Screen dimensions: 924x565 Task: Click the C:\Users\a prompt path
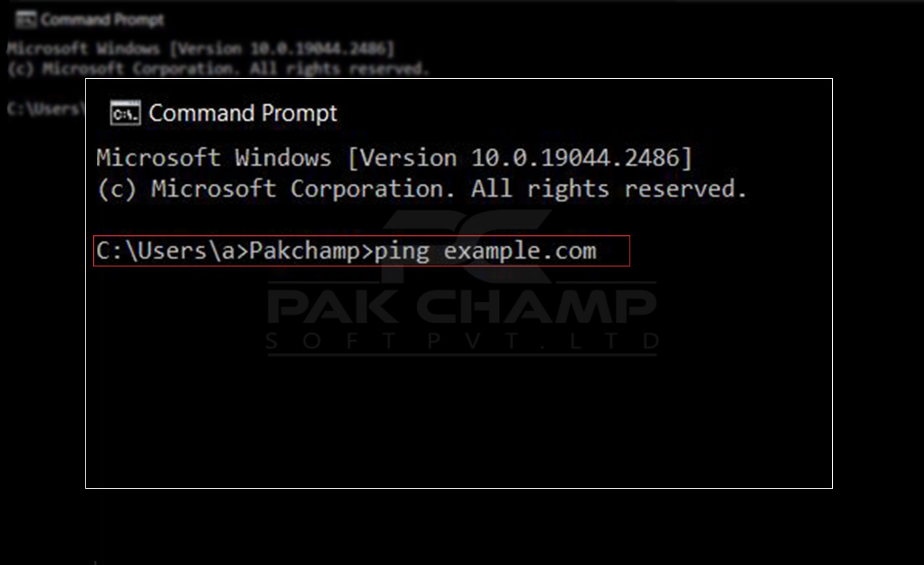tap(165, 252)
